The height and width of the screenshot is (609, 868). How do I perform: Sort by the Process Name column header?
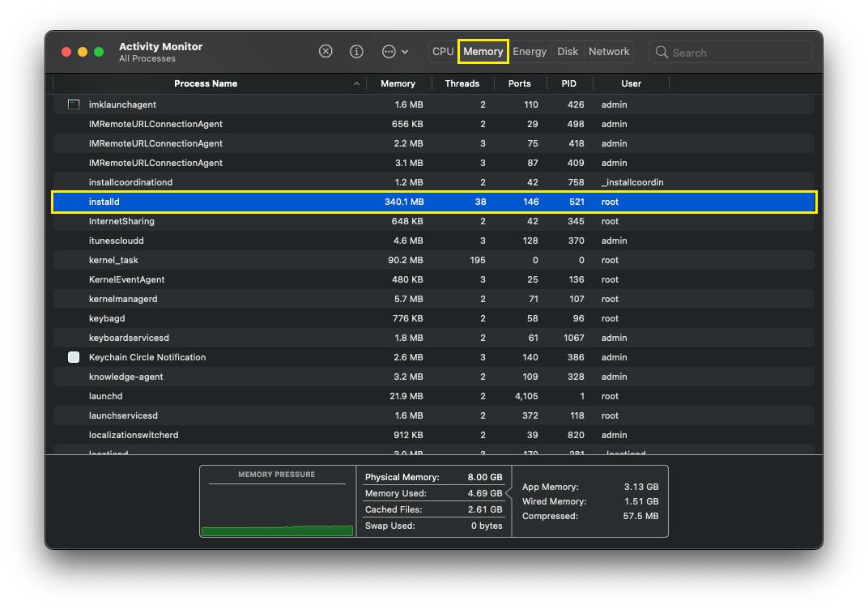point(206,83)
